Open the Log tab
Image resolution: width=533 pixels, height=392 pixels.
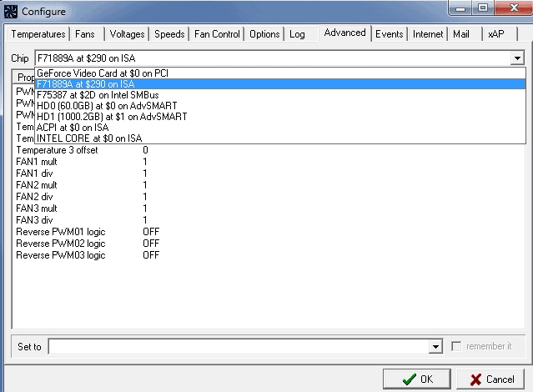297,34
